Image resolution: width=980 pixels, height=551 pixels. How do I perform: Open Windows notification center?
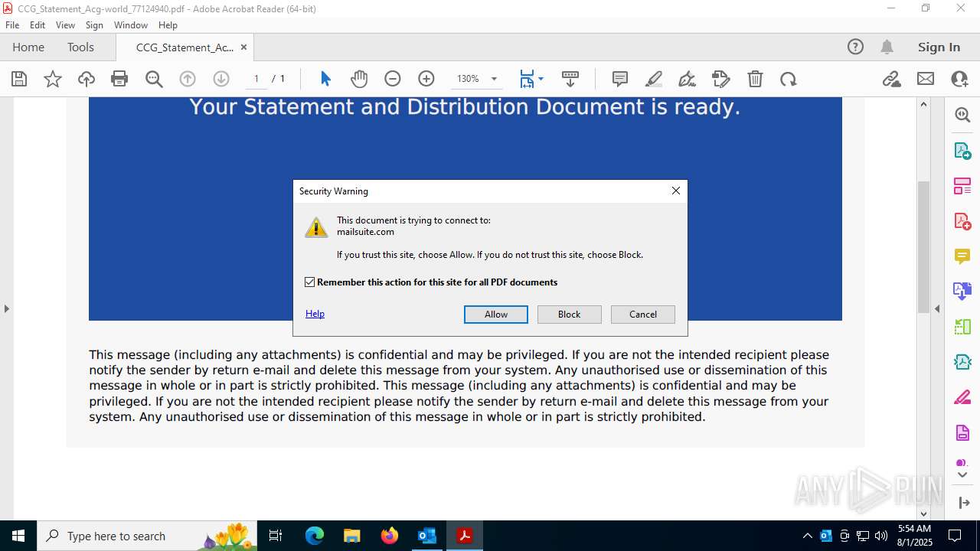[x=955, y=536]
